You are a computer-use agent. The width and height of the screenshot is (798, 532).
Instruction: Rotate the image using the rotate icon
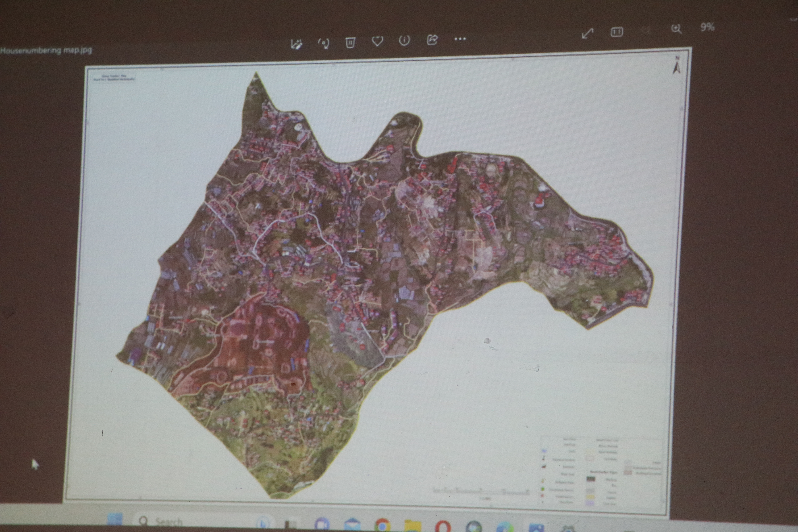324,43
